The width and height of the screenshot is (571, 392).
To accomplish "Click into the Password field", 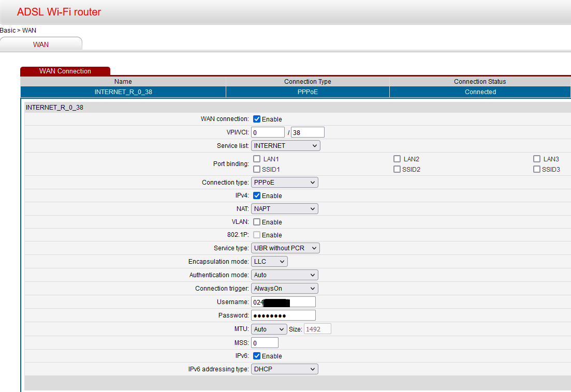I will (x=283, y=315).
